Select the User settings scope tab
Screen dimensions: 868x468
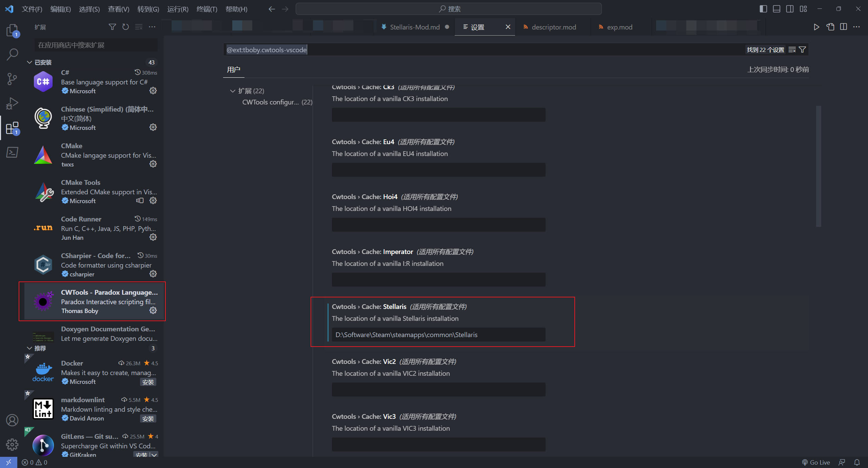pyautogui.click(x=234, y=70)
